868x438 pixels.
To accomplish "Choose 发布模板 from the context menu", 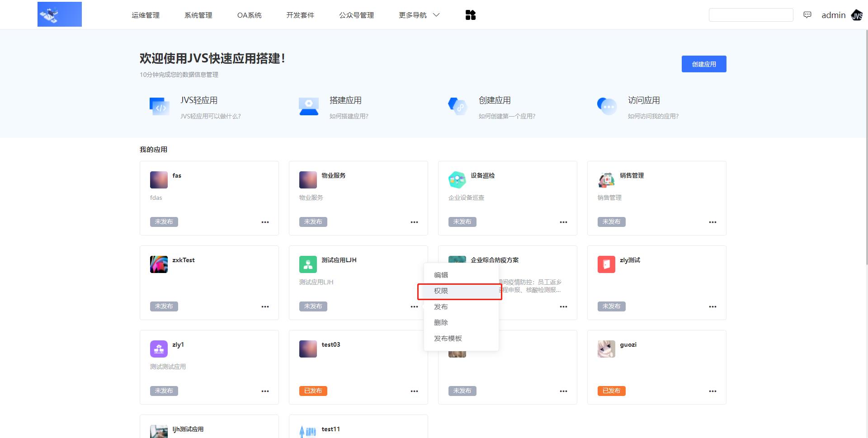I will tap(461, 338).
